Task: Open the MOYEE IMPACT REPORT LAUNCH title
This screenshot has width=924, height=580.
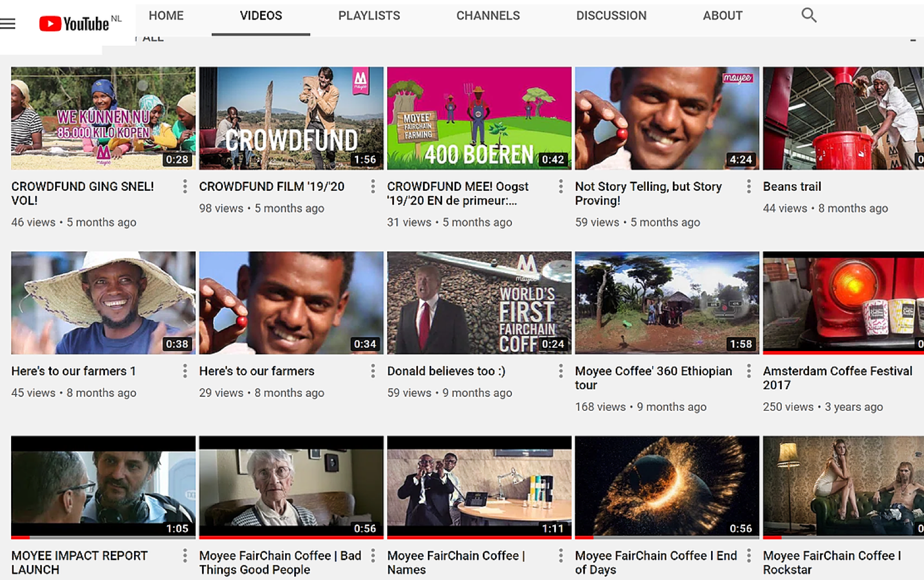Action: [80, 563]
